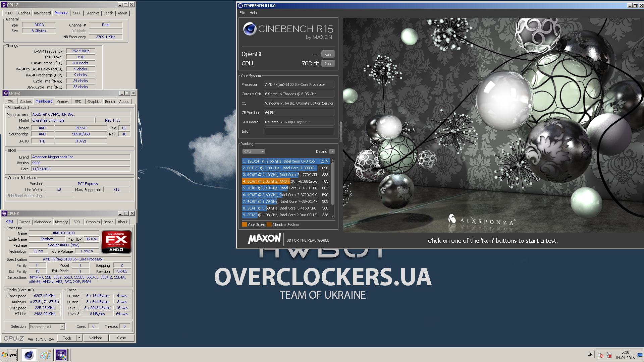Viewport: 644px width, 362px height.
Task: Click the Crosshair V Formula model field
Action: click(x=63, y=120)
